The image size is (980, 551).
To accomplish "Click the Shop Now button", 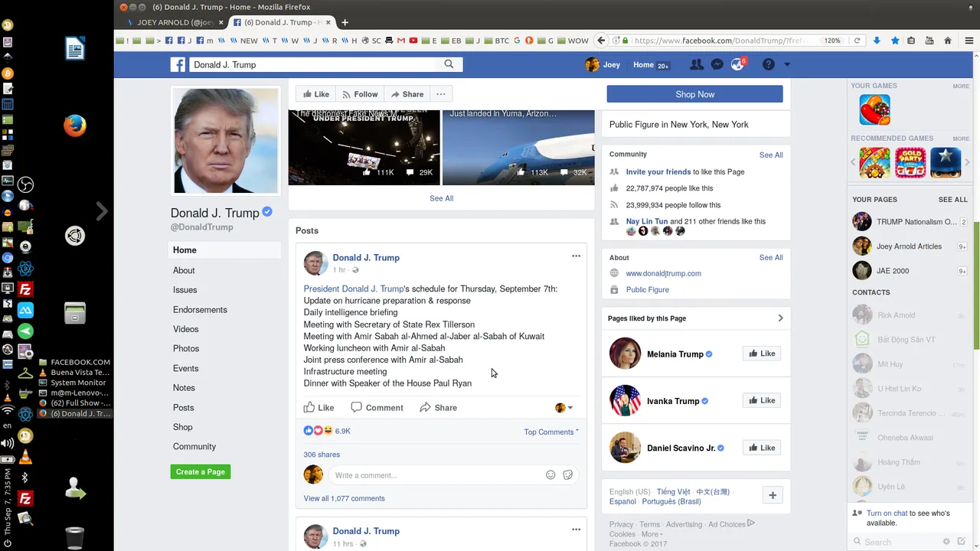I will tap(694, 94).
